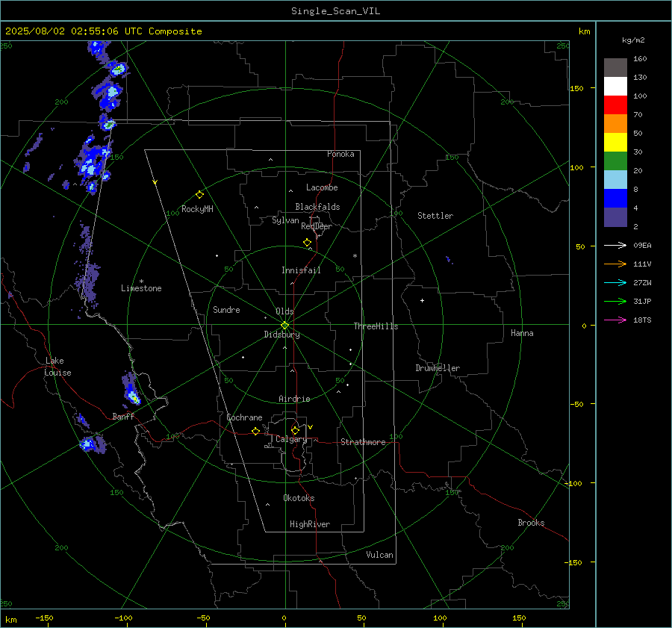Click the blue 8 color swatch
The height and width of the screenshot is (628, 672).
click(615, 198)
